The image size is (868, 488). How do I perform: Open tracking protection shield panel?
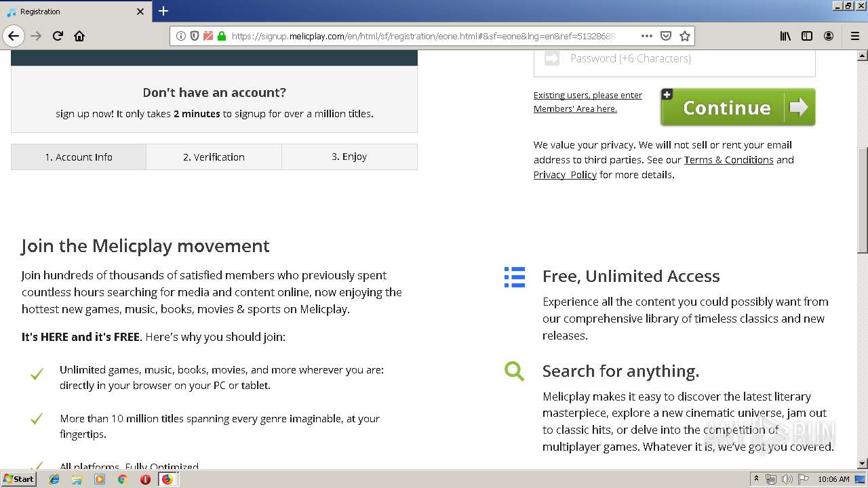[x=195, y=36]
